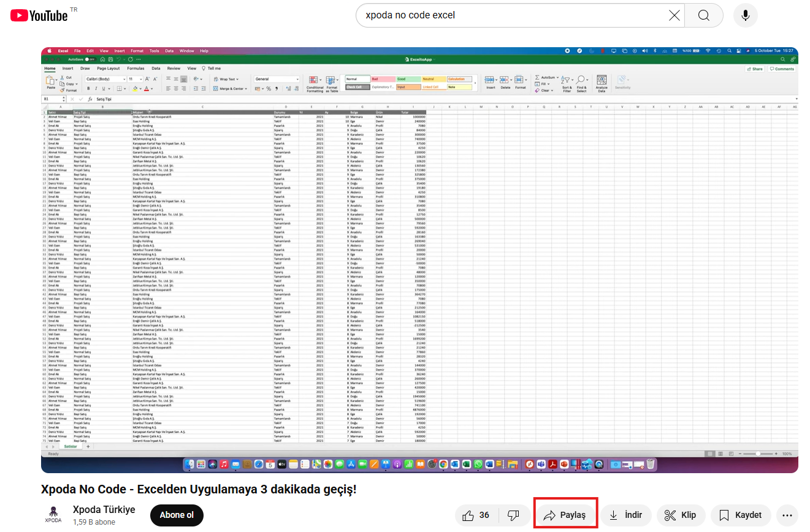Go to the YouTube home logo
Viewport: 810px width, 532px height.
coord(39,15)
